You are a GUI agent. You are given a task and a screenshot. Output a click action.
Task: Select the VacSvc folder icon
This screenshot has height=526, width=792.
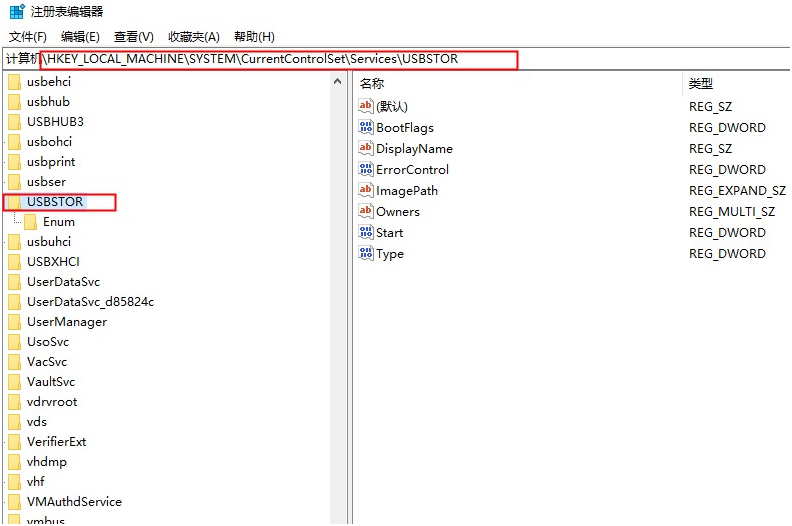pos(15,362)
